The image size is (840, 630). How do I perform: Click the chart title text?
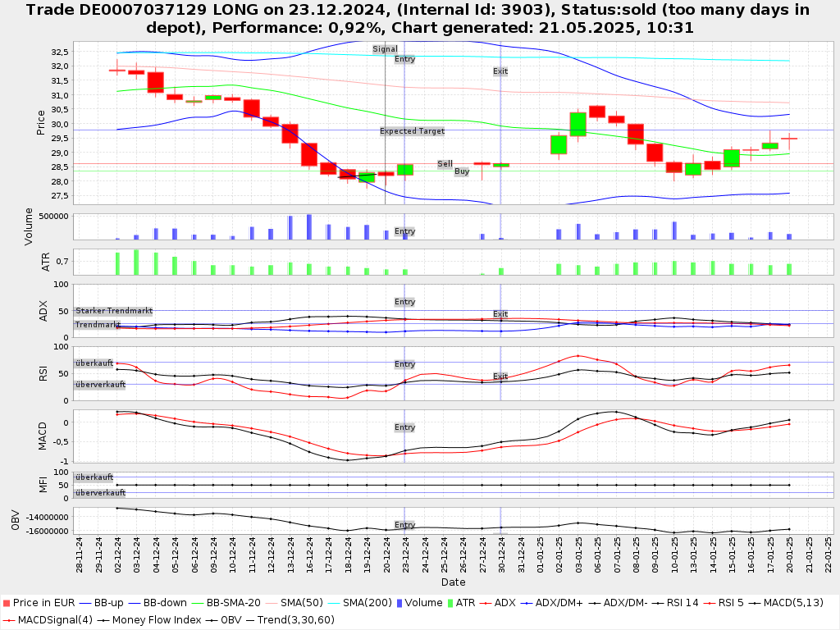coord(420,19)
